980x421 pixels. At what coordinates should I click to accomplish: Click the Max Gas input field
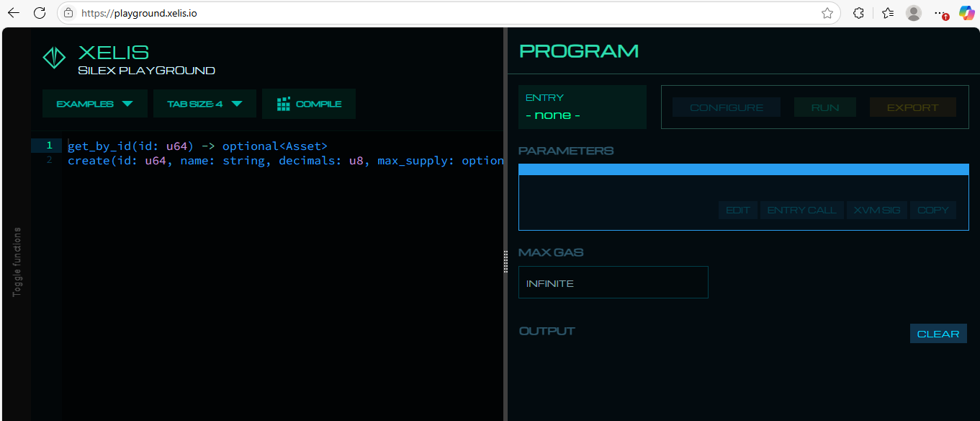click(x=613, y=283)
